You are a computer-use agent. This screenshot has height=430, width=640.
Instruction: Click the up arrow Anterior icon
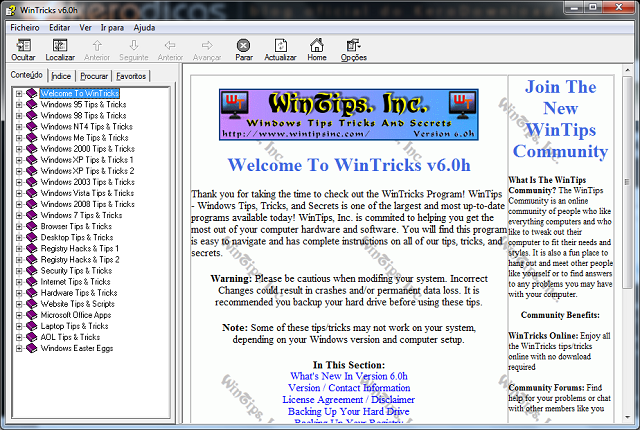[x=97, y=46]
